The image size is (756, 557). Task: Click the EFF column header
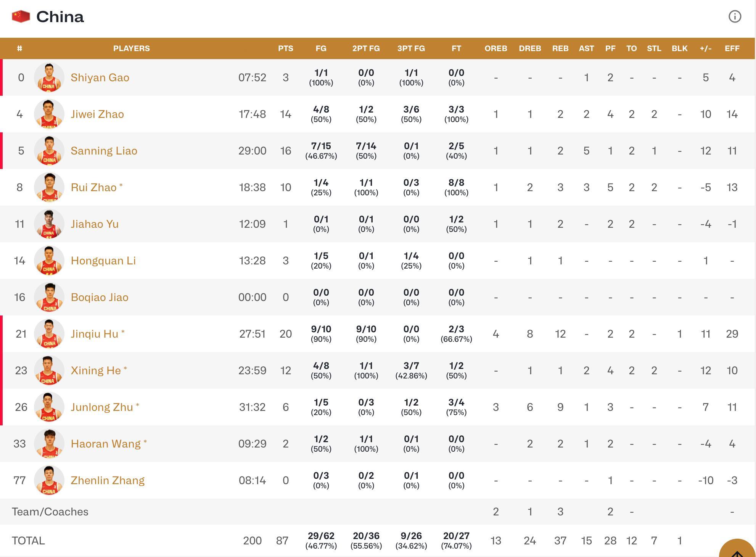point(732,48)
